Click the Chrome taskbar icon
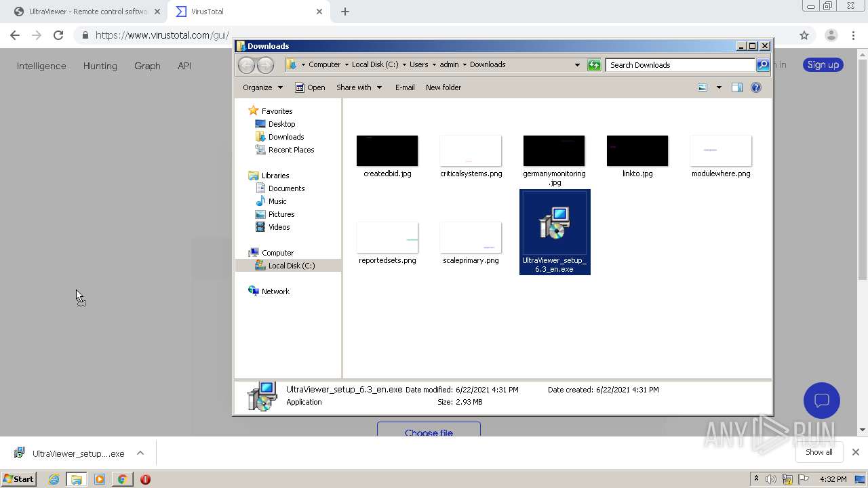The image size is (868, 488). tap(122, 479)
